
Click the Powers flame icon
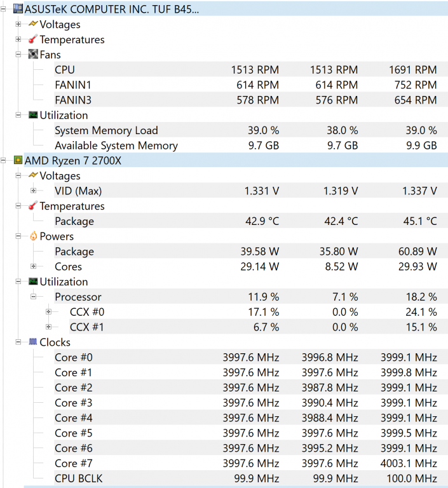(33, 236)
